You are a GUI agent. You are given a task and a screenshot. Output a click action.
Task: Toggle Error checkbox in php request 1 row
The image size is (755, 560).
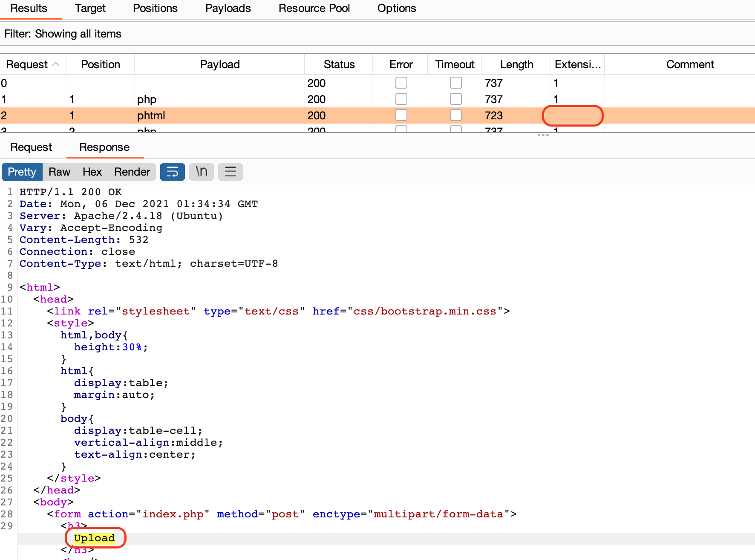coord(401,99)
